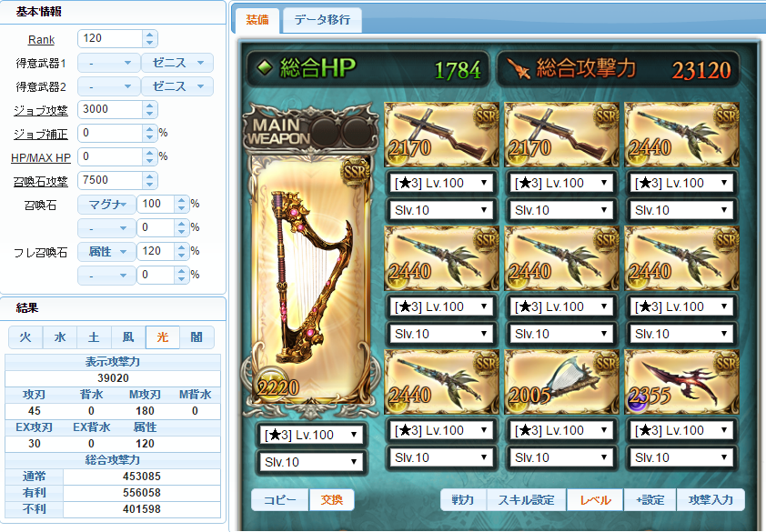Click the ジョブ補正 percent input field
Screen dimensions: 766x532
[110, 133]
